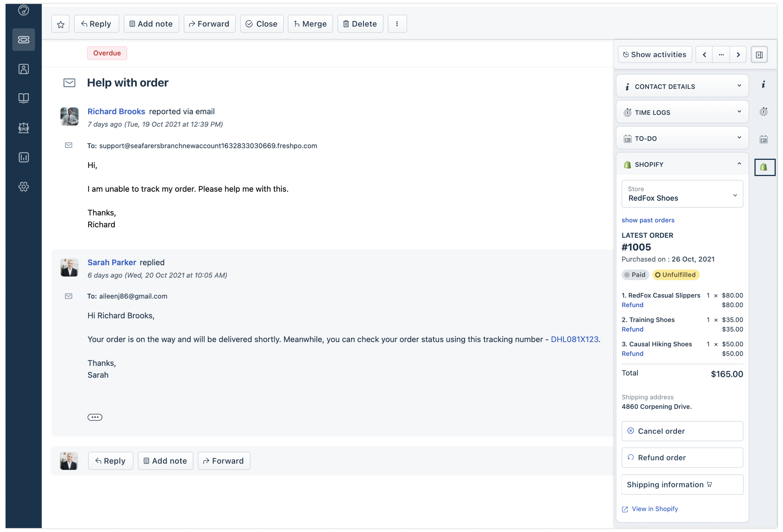The image size is (783, 532).
Task: Click show past orders link
Action: [x=648, y=220]
